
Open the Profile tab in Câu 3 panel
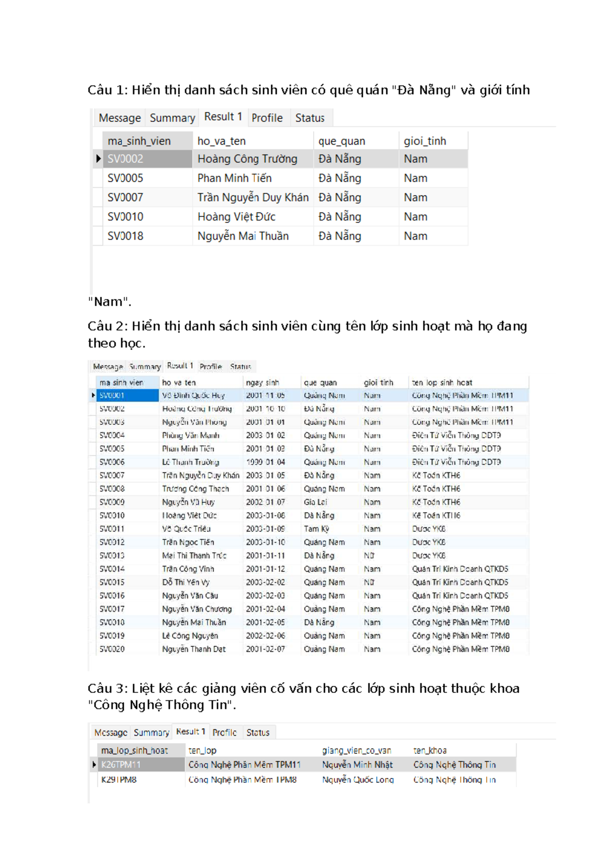point(225,732)
